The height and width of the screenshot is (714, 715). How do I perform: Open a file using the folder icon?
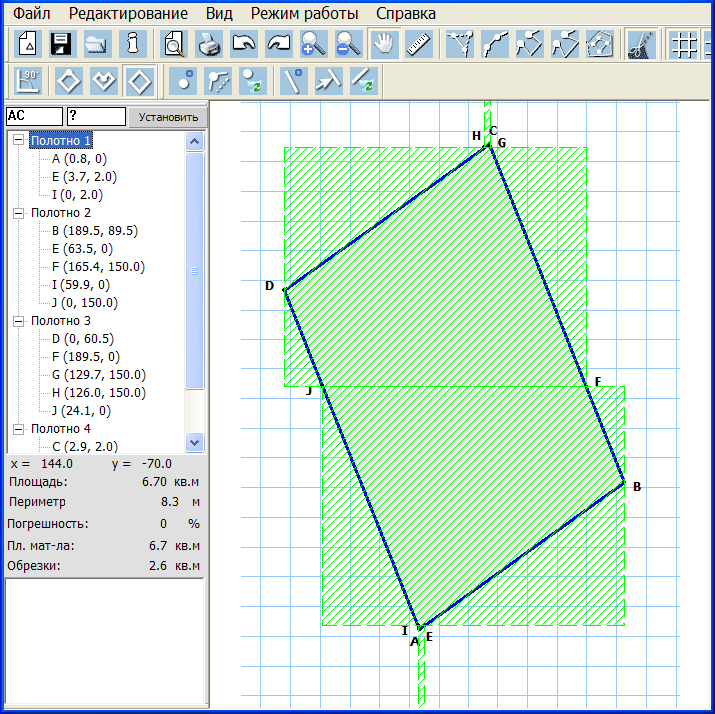(x=98, y=44)
